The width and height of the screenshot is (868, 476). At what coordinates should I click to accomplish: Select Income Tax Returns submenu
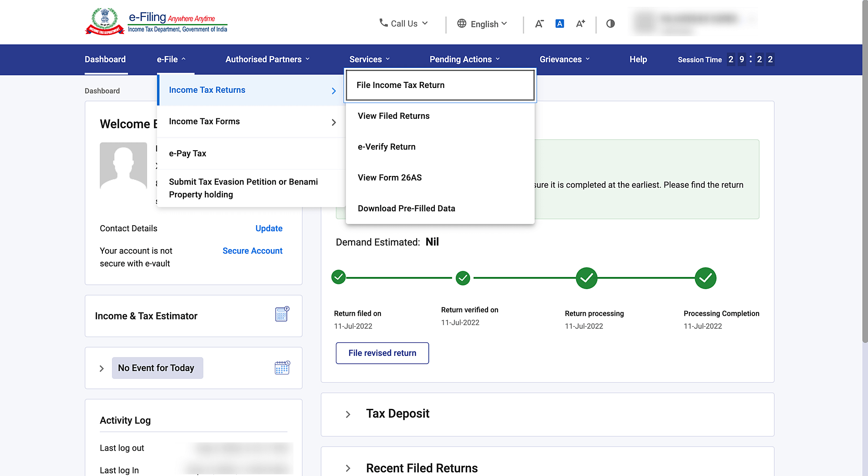click(x=251, y=90)
